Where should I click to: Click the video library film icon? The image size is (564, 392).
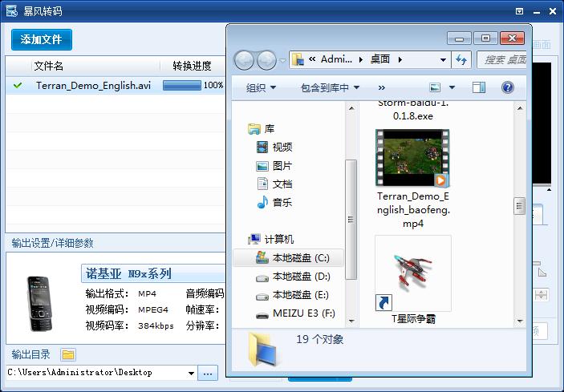262,147
